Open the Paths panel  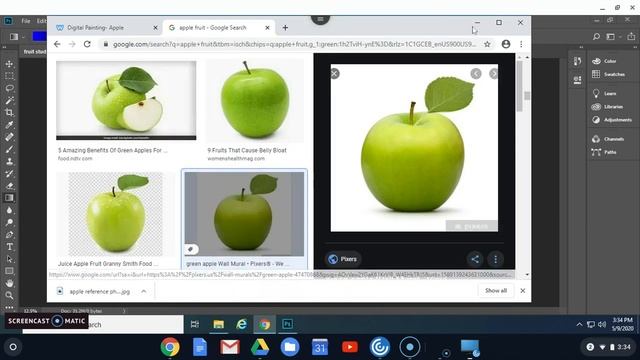604,152
